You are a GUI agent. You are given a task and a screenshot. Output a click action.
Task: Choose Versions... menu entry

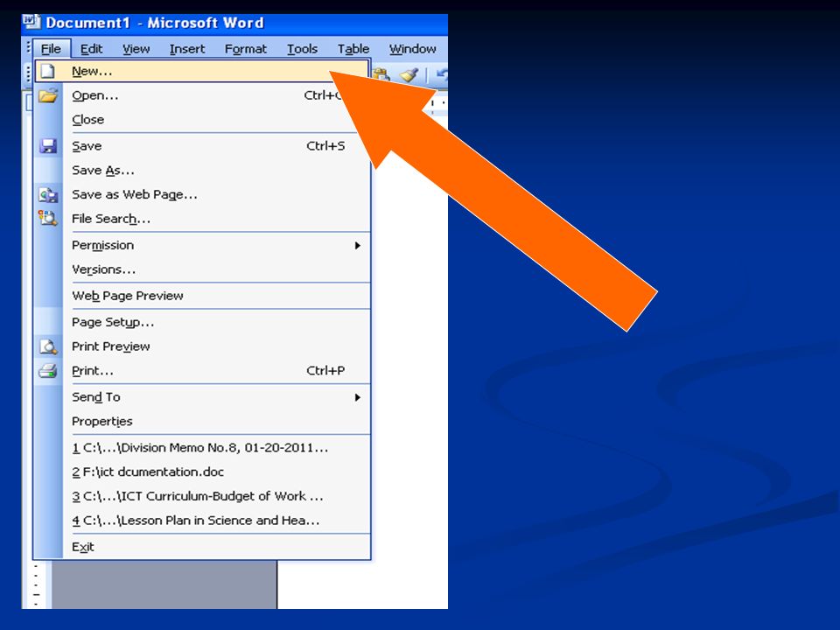point(202,269)
